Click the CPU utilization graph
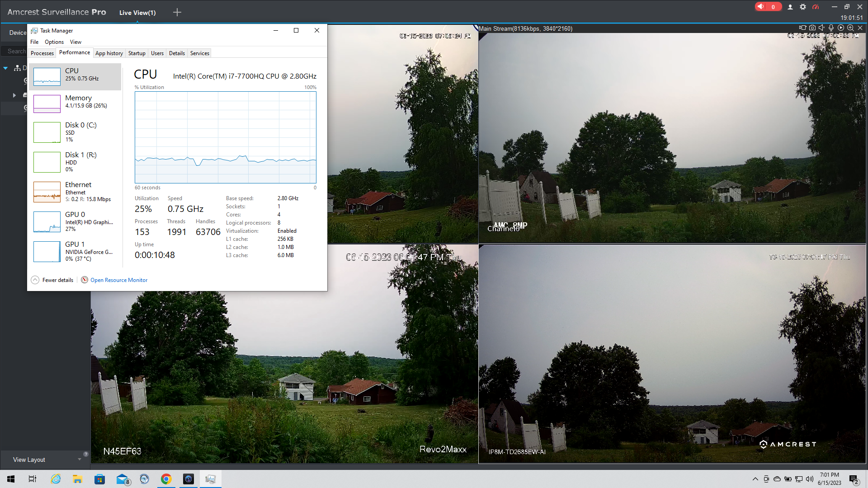Screen dimensions: 868x488 click(225, 137)
